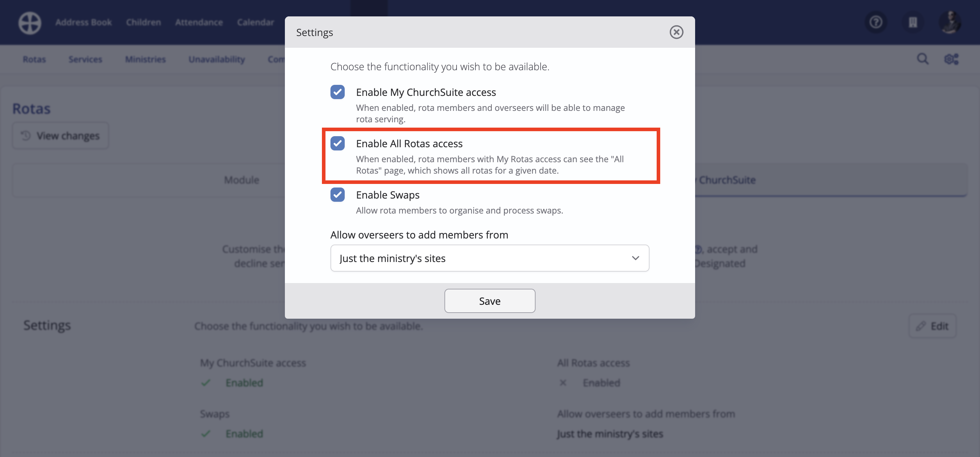Switch to the Calendar module
The height and width of the screenshot is (457, 980).
pyautogui.click(x=255, y=22)
